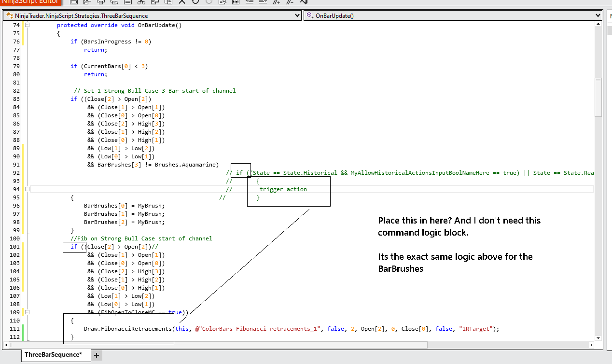Collapse the code block at line 94
Screen dimensions: 612x364
[x=28, y=189]
